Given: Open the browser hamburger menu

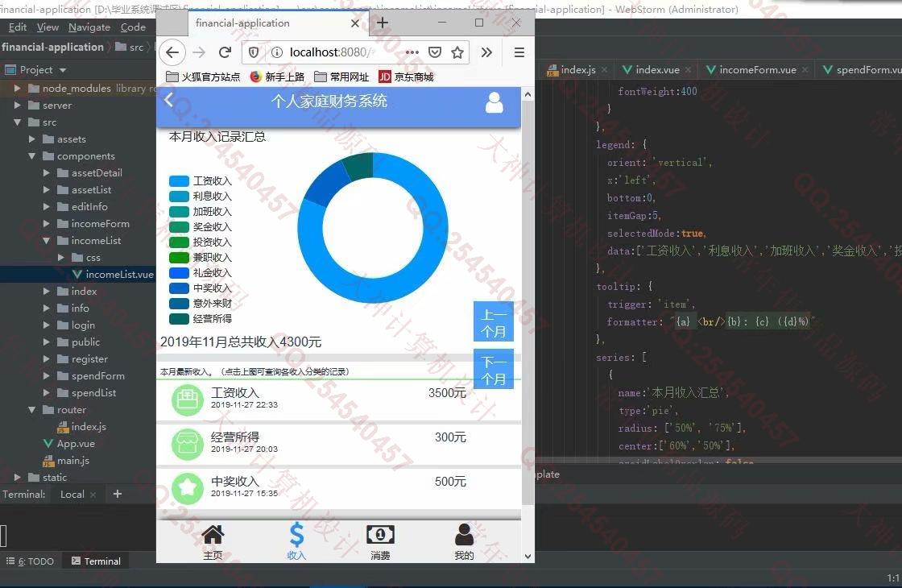Looking at the screenshot, I should click(x=519, y=52).
